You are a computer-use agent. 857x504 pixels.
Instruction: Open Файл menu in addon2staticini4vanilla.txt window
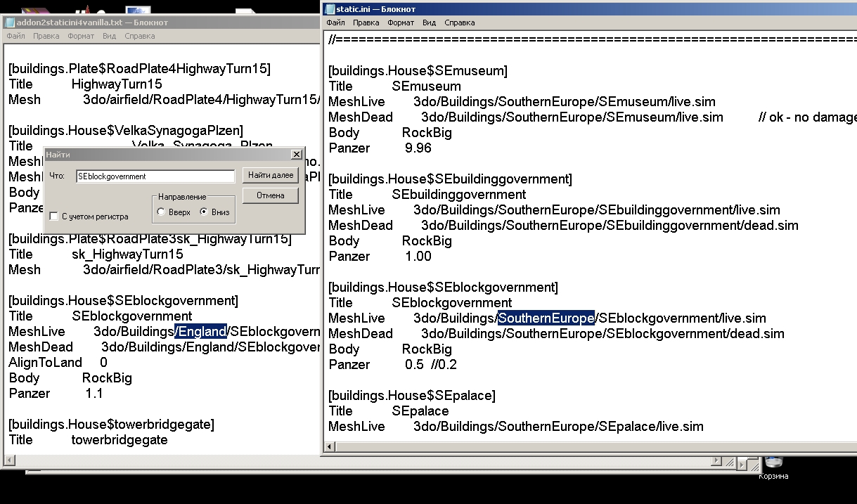tap(16, 36)
